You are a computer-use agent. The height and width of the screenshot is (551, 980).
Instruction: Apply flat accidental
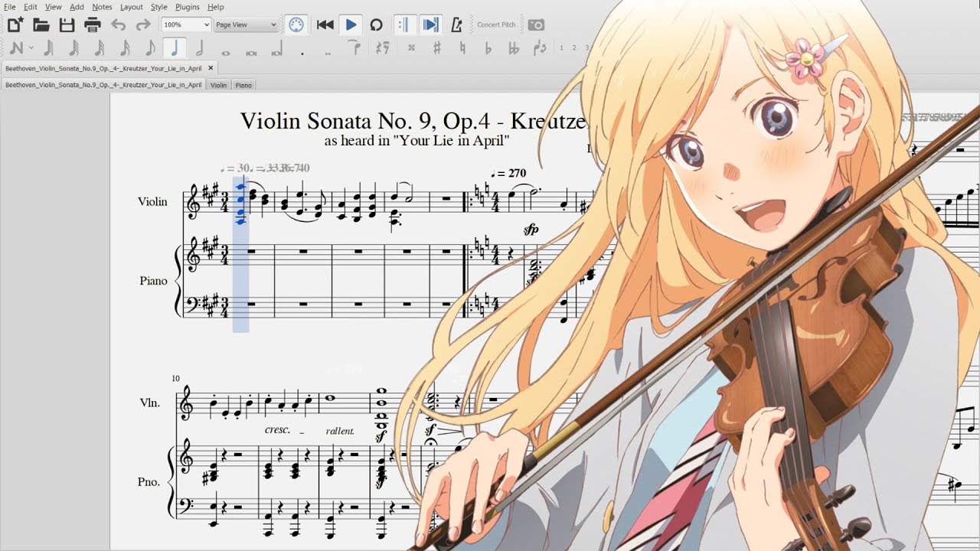pyautogui.click(x=488, y=48)
